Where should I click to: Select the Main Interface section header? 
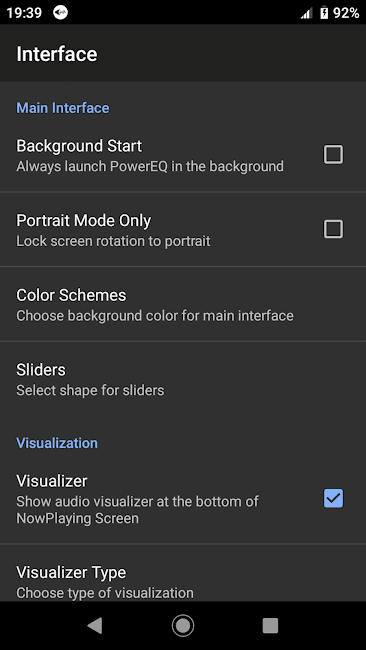(x=63, y=108)
